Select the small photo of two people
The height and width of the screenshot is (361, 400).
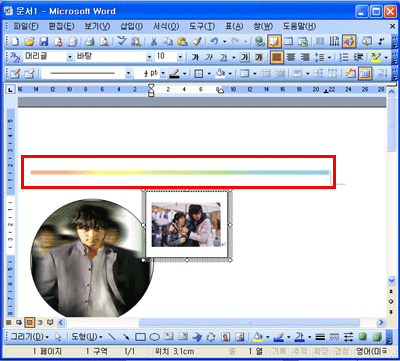pos(186,225)
